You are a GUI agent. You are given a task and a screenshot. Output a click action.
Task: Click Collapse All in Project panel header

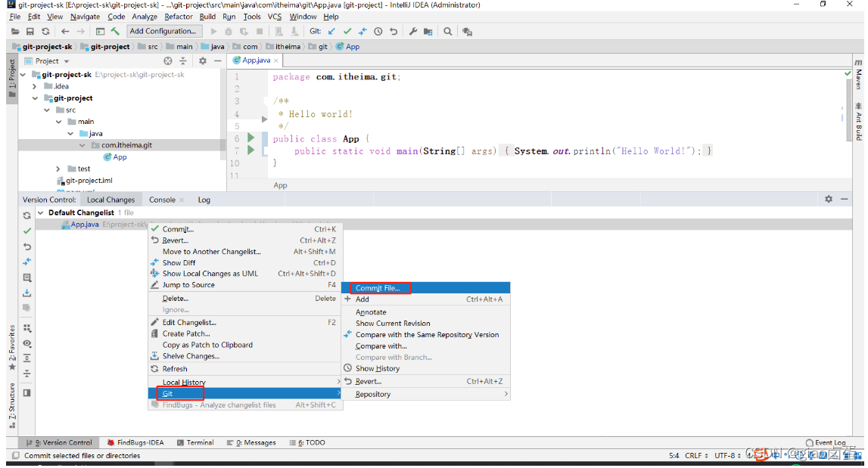pos(182,60)
